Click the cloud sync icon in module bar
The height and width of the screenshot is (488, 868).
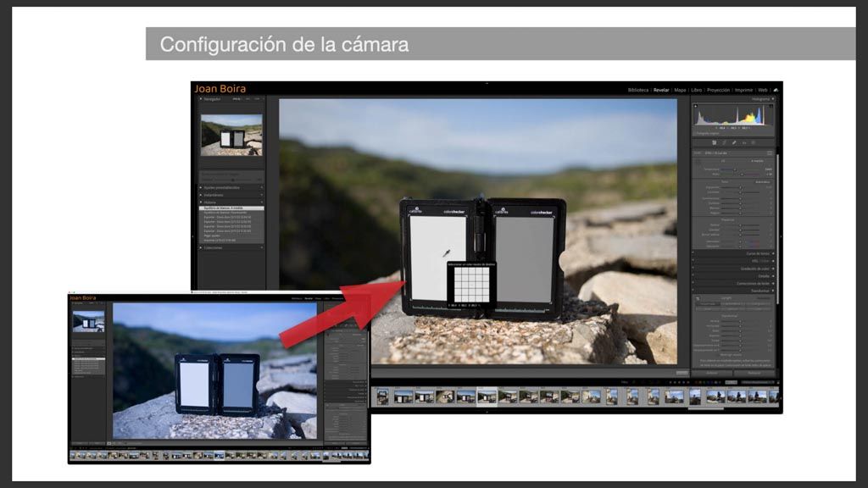[776, 89]
